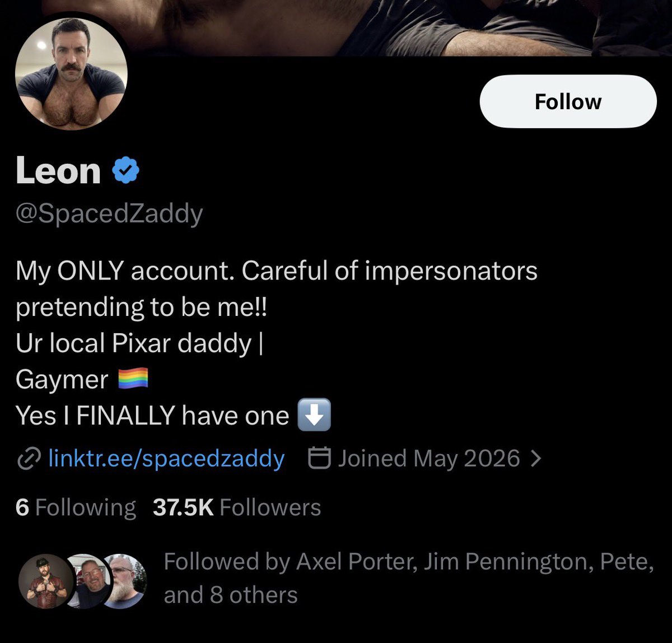Open Leon's round profile picture
Screen dimensions: 672x643
[72, 74]
